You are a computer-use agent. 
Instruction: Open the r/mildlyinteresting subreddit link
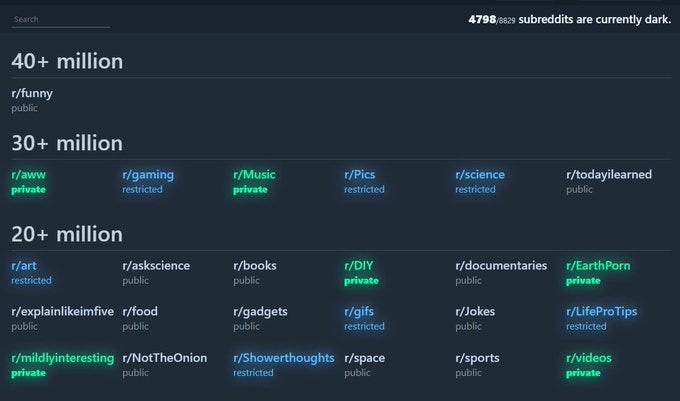(x=62, y=358)
